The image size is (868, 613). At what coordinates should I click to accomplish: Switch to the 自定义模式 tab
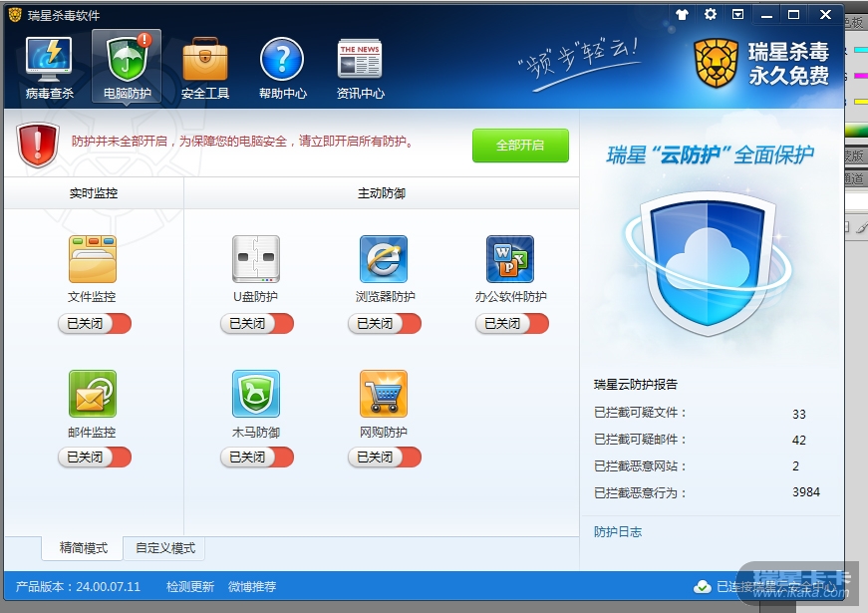click(x=165, y=548)
